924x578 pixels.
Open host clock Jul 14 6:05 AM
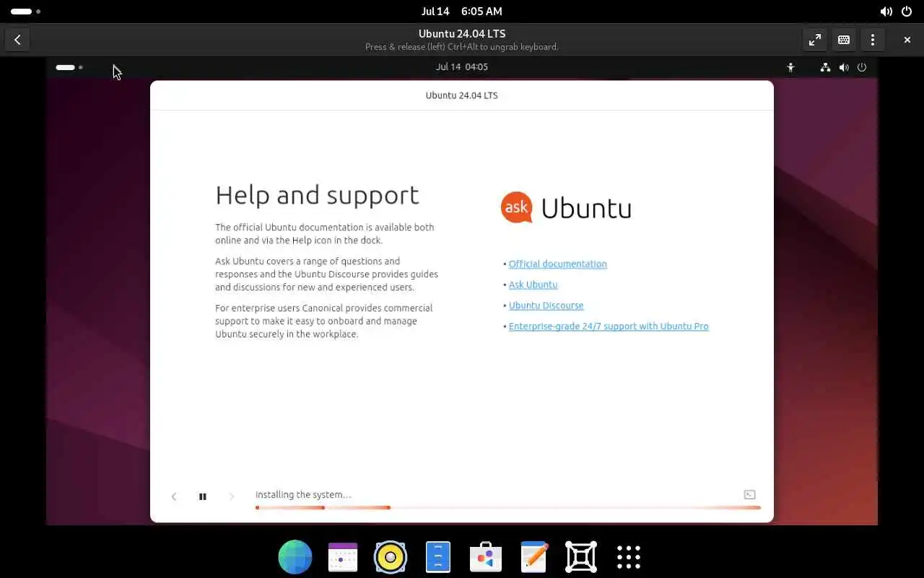462,12
